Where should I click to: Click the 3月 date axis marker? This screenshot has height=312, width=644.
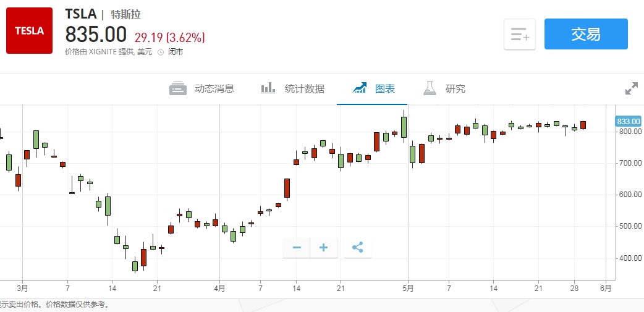point(22,288)
